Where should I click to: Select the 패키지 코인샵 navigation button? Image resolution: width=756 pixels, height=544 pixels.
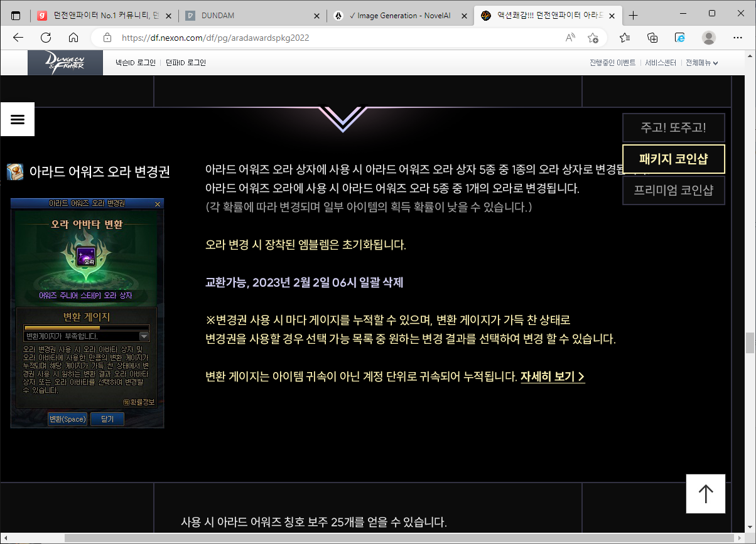click(x=673, y=159)
